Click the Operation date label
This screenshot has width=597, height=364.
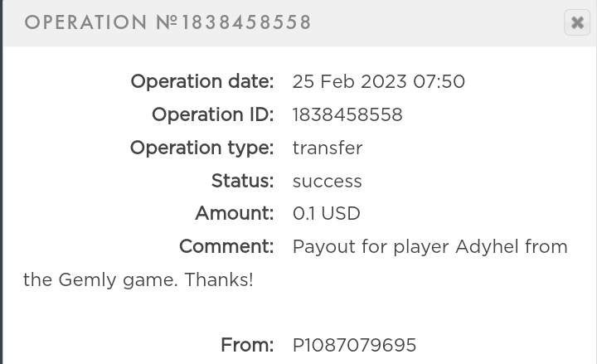coord(201,81)
